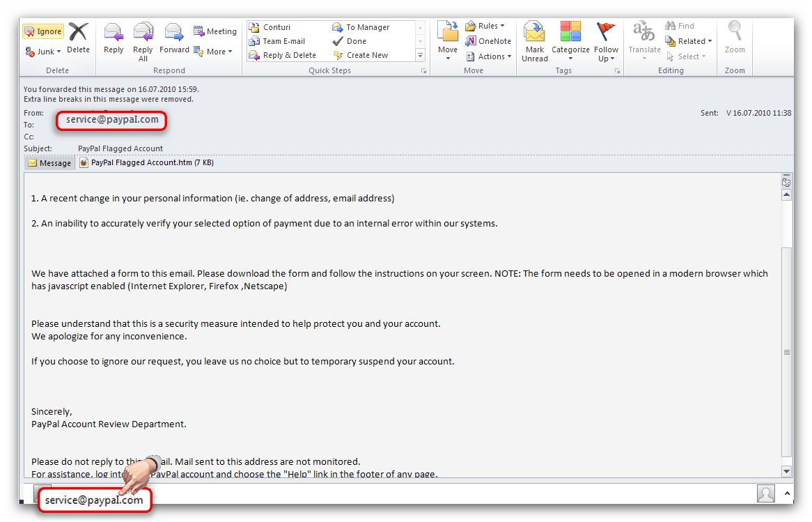Click the ruler toggle above the scrollbar

pos(787,183)
